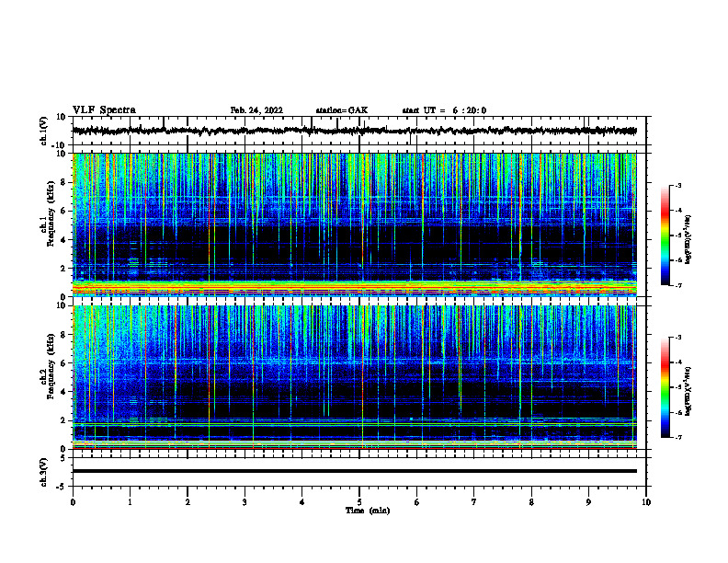Click the ch.2 color bar log(PSD) units label
This screenshot has height=563, width=728.
click(688, 391)
